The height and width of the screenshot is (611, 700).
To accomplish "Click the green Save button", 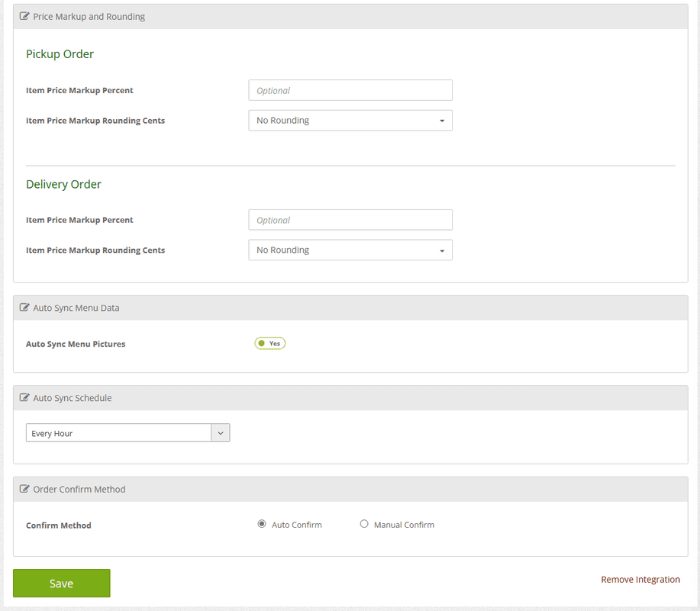I will click(62, 584).
